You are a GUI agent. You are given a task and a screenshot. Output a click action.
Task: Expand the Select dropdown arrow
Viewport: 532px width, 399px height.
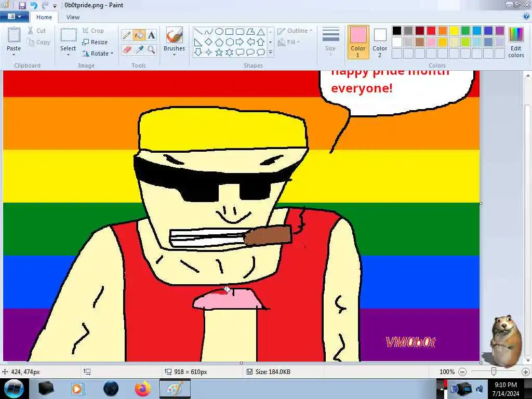[x=68, y=55]
